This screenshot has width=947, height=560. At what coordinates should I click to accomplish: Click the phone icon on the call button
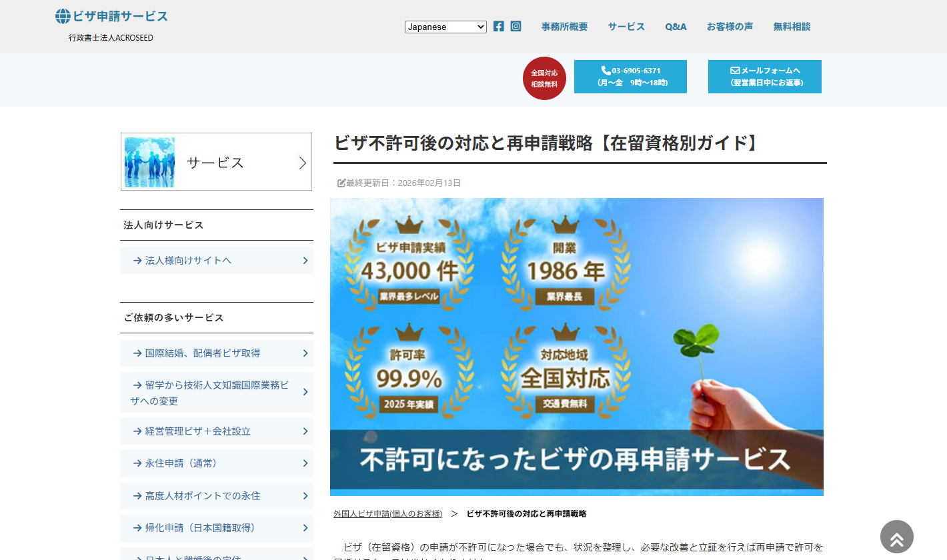pyautogui.click(x=604, y=69)
